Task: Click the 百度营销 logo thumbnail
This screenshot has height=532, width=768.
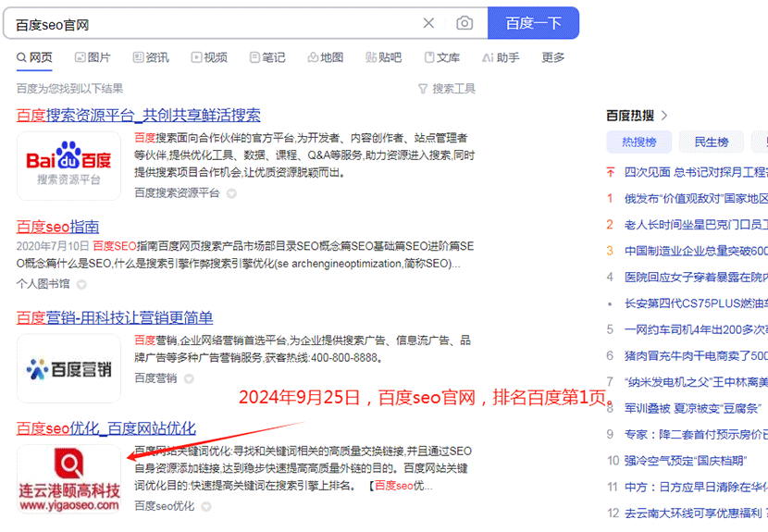Action: tap(68, 368)
